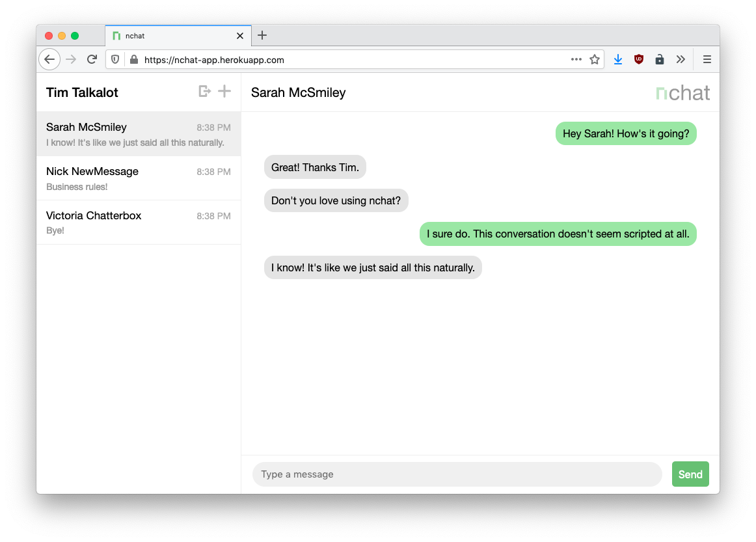Close the window with the red button
Viewport: 756px width, 542px height.
pos(49,36)
